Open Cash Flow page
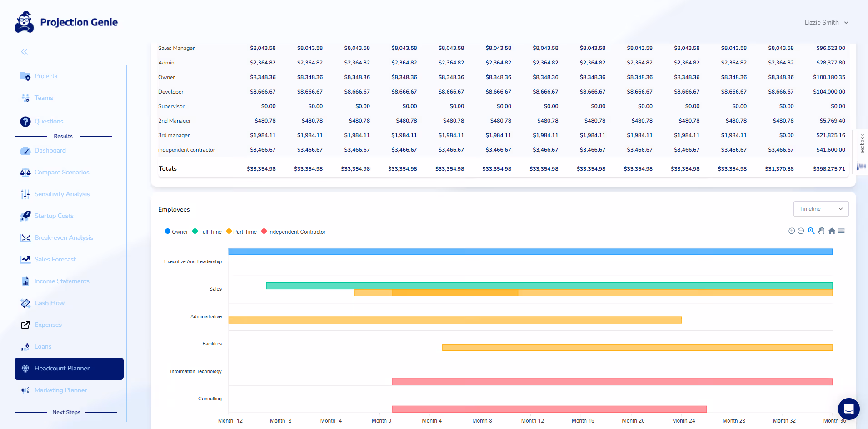Image resolution: width=868 pixels, height=429 pixels. pyautogui.click(x=49, y=303)
